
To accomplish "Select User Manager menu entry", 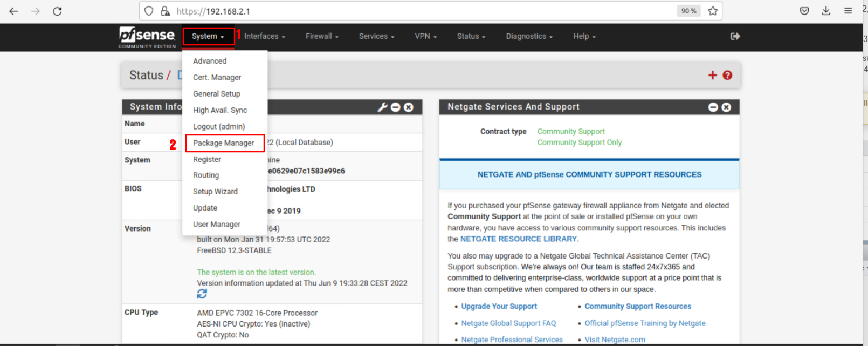I will [217, 225].
